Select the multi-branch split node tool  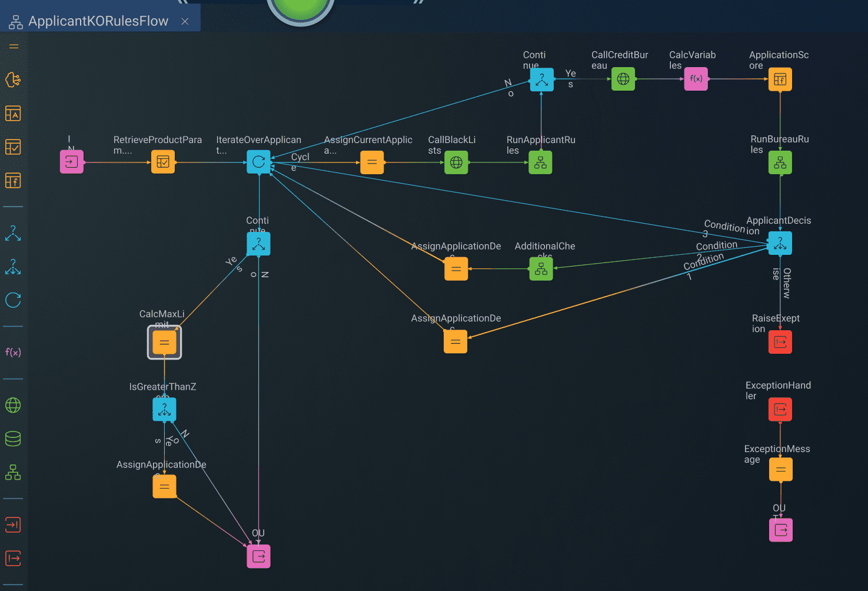tap(13, 268)
